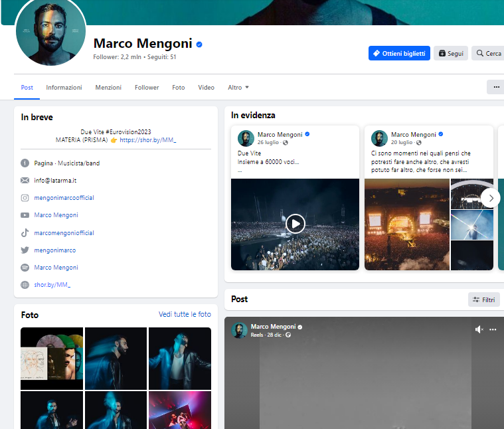Open the Follower tab
The image size is (504, 429).
tap(147, 88)
